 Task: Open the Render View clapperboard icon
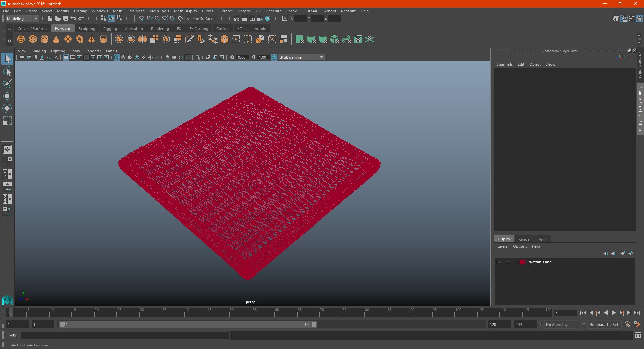pos(237,19)
